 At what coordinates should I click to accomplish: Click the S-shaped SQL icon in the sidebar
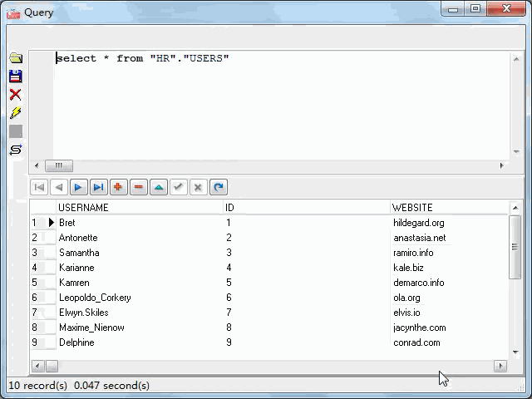click(15, 150)
